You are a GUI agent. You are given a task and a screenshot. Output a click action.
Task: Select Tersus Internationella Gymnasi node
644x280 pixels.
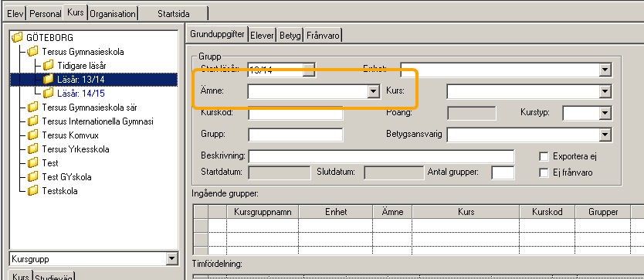click(x=98, y=121)
